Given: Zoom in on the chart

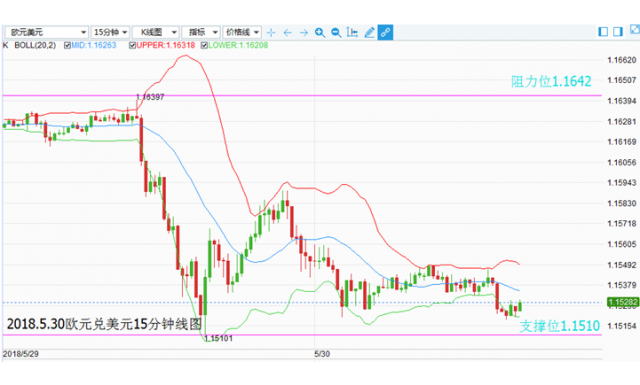Looking at the screenshot, I should pyautogui.click(x=320, y=33).
